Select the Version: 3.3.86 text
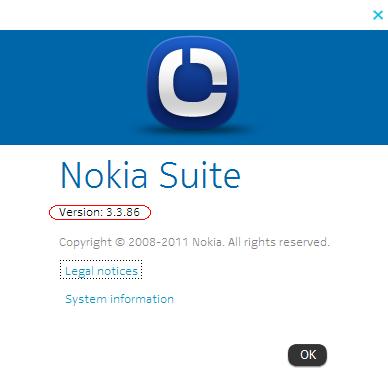This screenshot has height=386, width=388. (99, 212)
